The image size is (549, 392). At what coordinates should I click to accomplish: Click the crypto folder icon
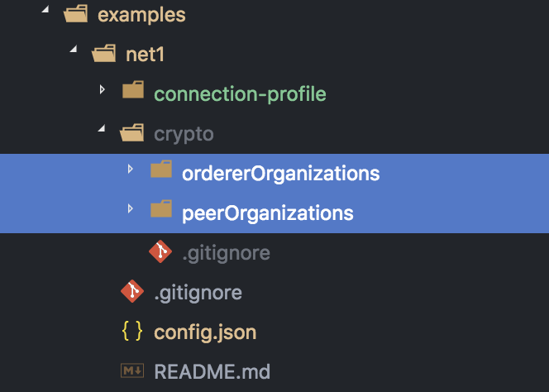[132, 133]
